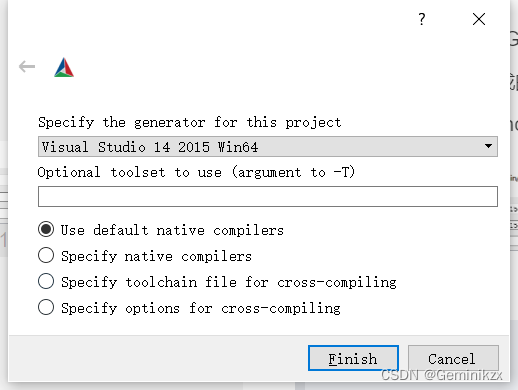
Task: Click the 'Specify the generator for this project' label
Action: tap(190, 122)
